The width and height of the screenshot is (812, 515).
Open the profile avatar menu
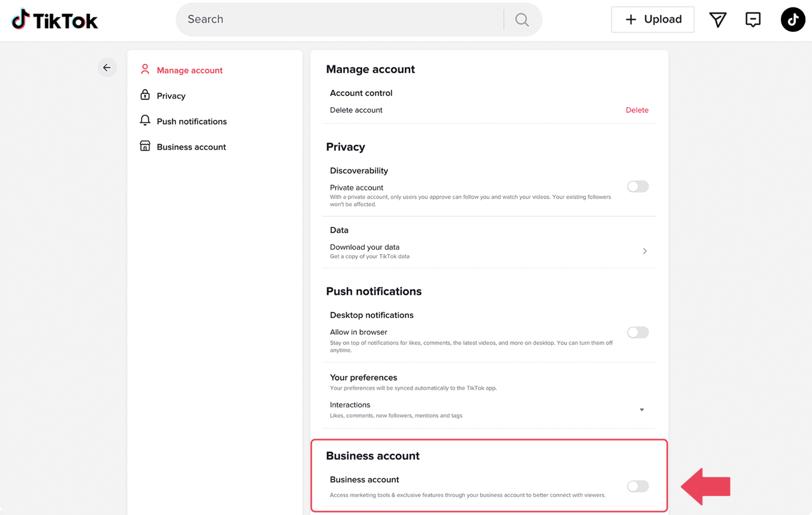pyautogui.click(x=793, y=19)
